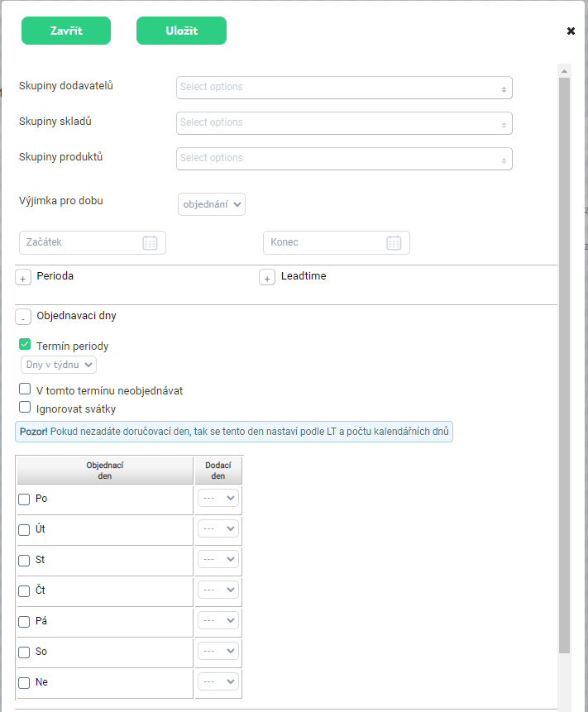Viewport: 588px width, 712px height.
Task: Click the calendar icon in Konec field
Action: click(x=394, y=242)
